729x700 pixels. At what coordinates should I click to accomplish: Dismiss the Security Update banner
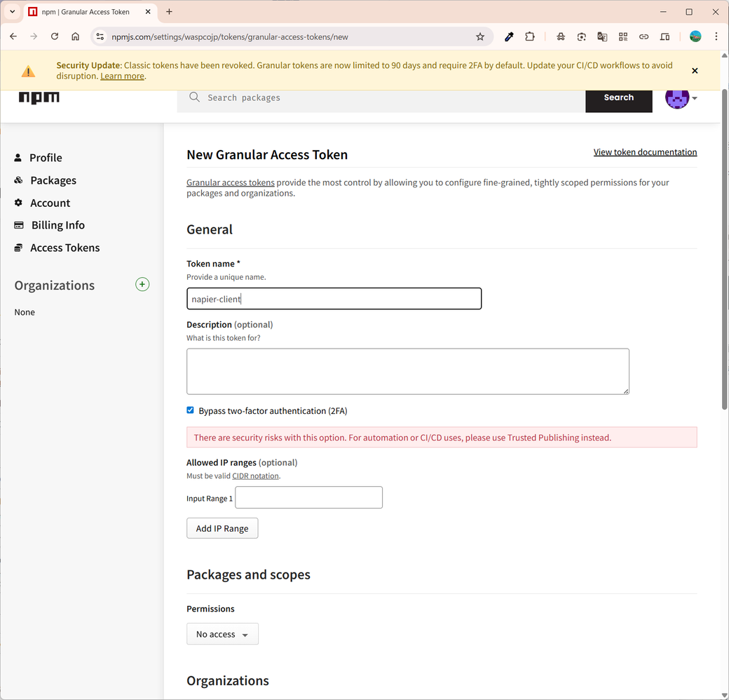click(x=695, y=71)
